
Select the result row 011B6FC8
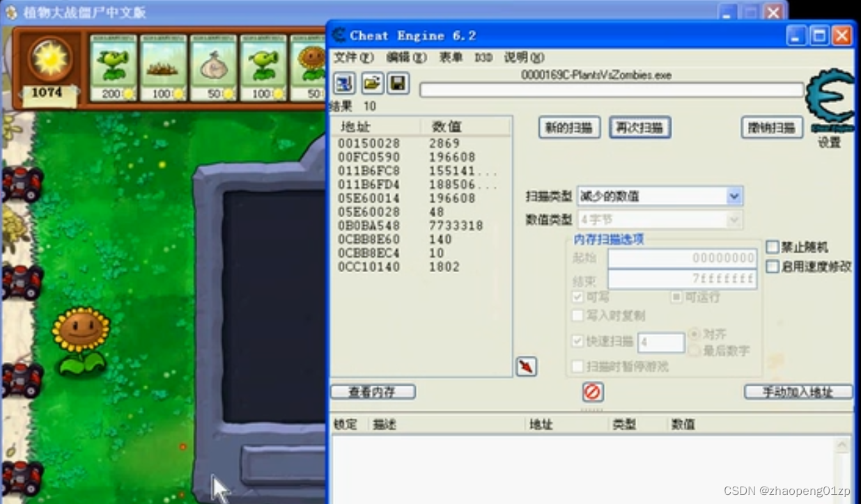pos(421,171)
